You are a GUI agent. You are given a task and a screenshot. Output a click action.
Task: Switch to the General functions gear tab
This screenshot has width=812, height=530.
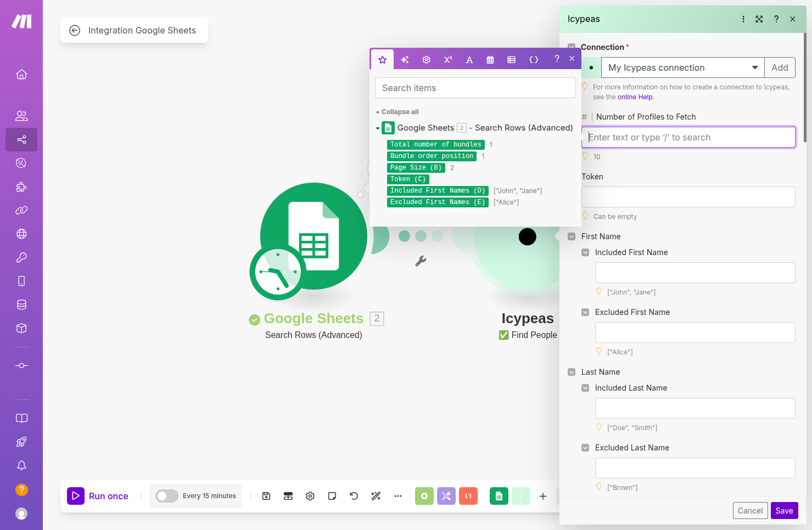[x=426, y=60]
